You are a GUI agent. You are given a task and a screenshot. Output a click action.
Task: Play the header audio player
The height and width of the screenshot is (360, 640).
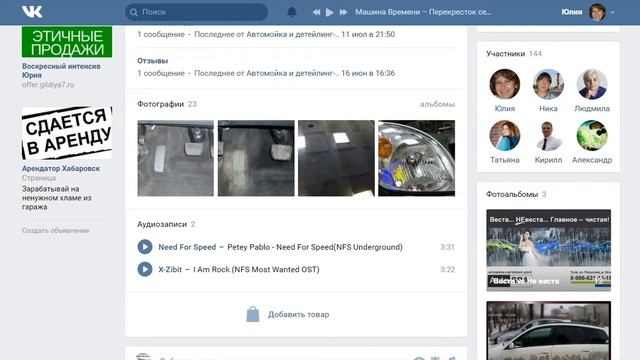(329, 12)
